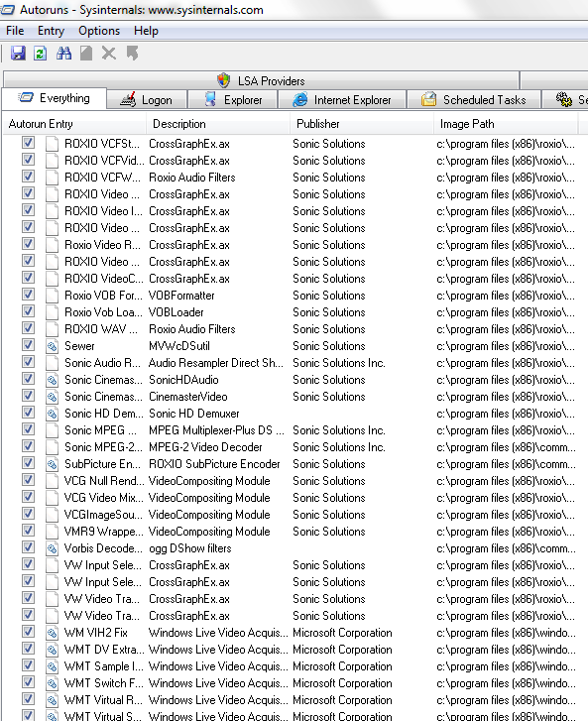Switch to the Explorer tab
The image size is (588, 721).
[x=233, y=99]
